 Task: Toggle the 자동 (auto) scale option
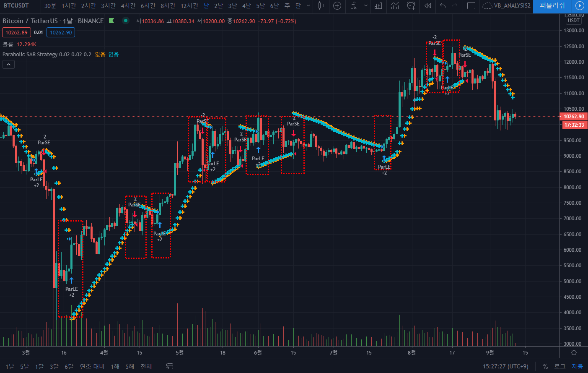[577, 366]
